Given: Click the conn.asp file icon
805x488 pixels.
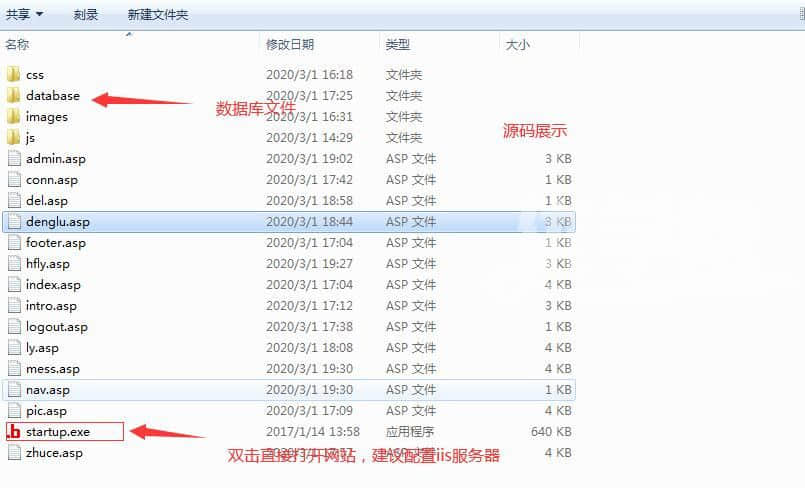Looking at the screenshot, I should (14, 180).
